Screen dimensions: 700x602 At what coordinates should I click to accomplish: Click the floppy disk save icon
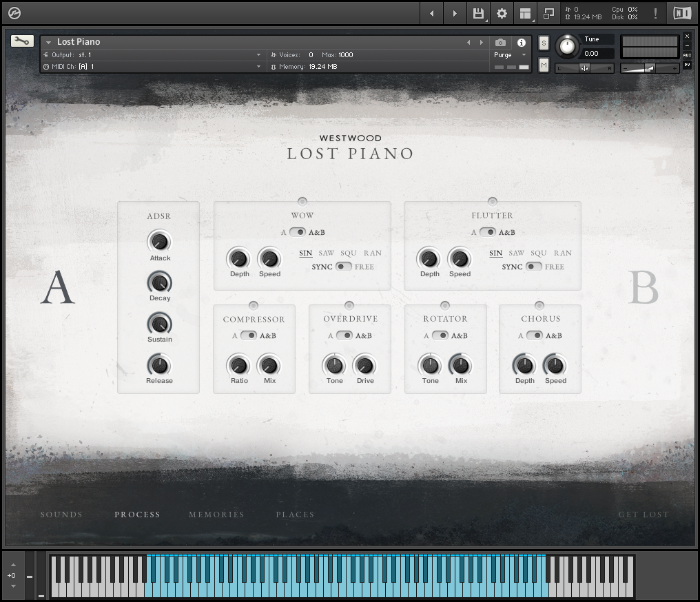[x=478, y=14]
